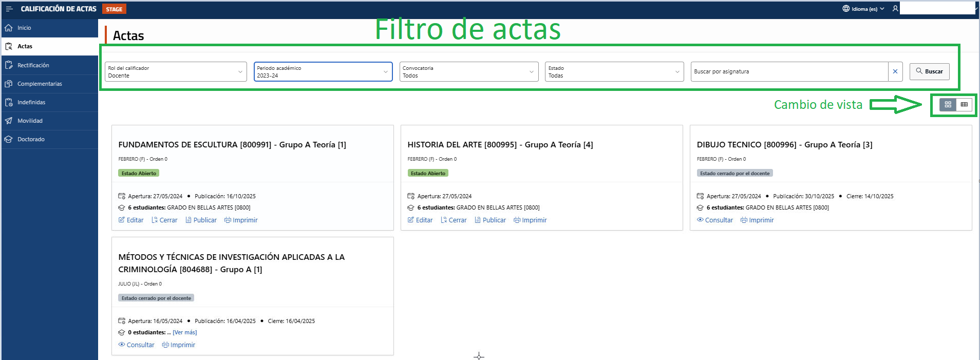Imprimir the FUNDAMENTOS DE ESCULTURA acta
980x360 pixels.
tap(241, 220)
